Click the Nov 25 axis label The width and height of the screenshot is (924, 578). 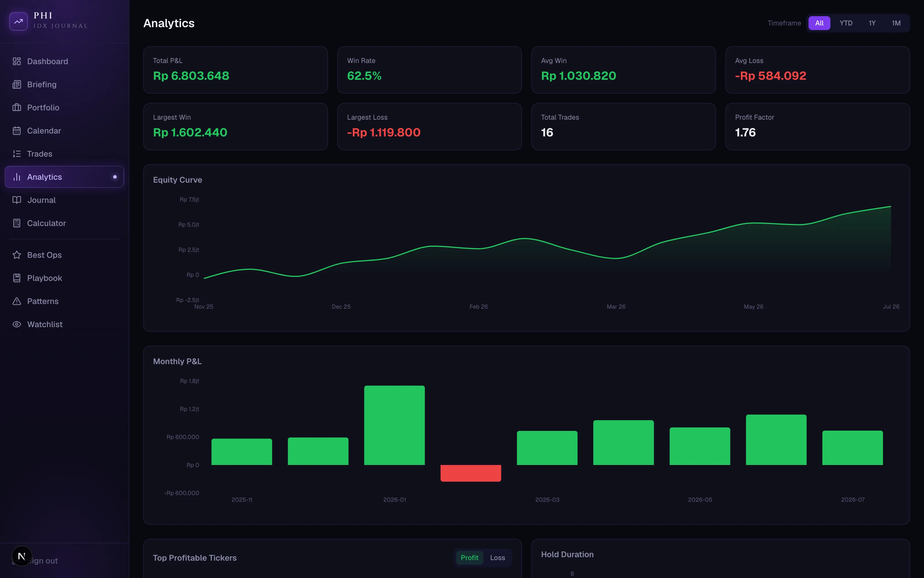pyautogui.click(x=204, y=307)
